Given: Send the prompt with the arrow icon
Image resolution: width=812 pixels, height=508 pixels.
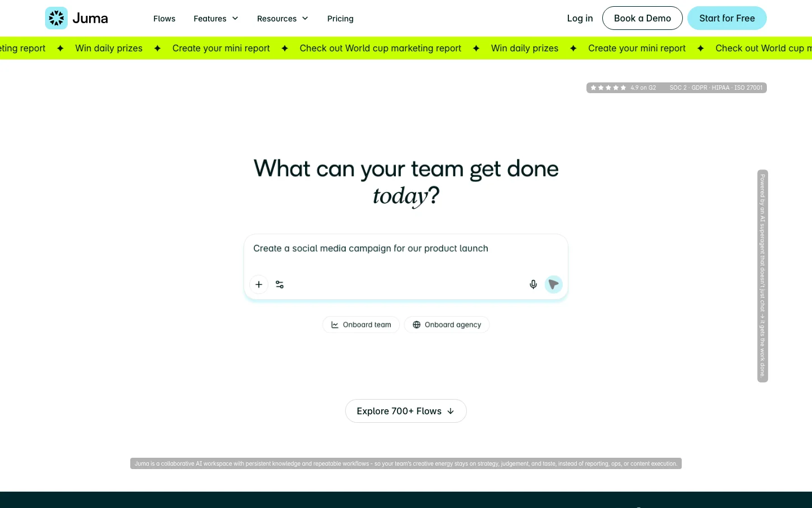Looking at the screenshot, I should click(554, 284).
